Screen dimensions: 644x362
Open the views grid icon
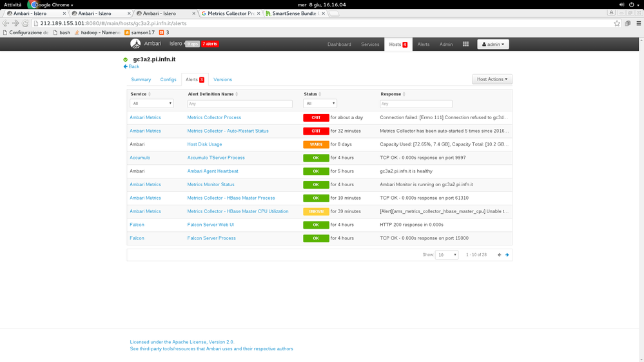click(465, 44)
